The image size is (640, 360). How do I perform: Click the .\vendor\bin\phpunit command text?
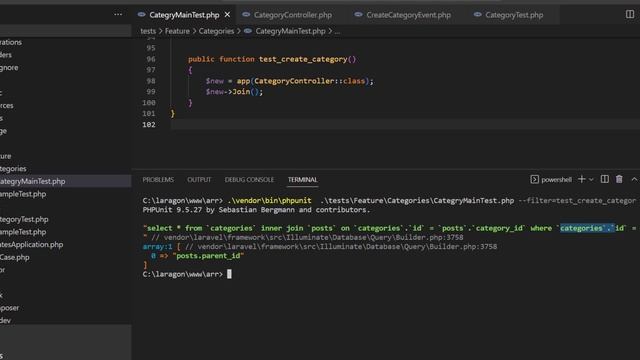tap(269, 200)
